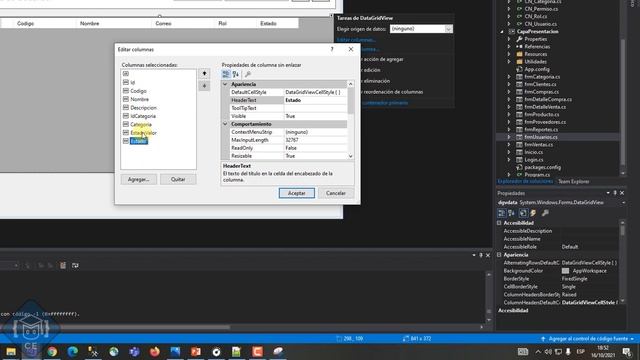Expand the Resources folder
Image resolution: width=640 pixels, height=360 pixels.
coord(509,54)
